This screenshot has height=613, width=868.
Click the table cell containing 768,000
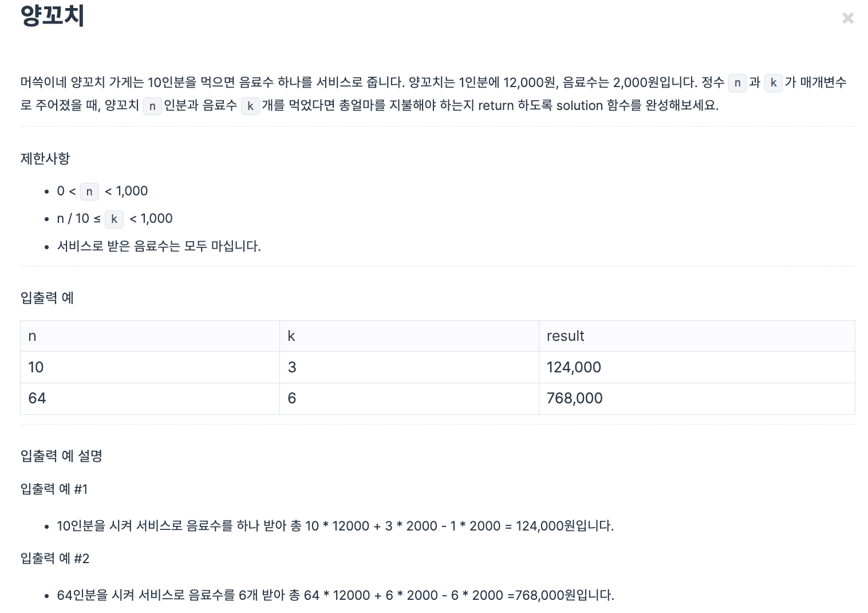[697, 399]
